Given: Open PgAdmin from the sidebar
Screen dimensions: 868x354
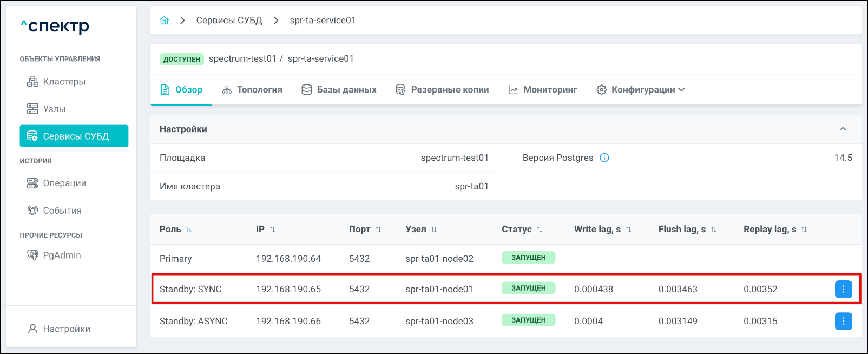Looking at the screenshot, I should pos(62,255).
